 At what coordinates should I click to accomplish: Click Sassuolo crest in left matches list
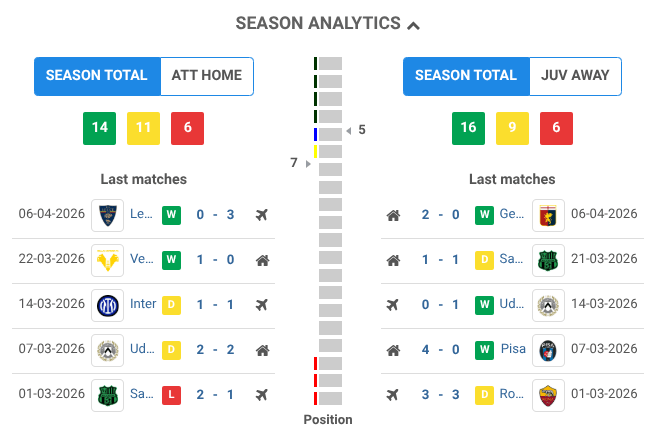[x=107, y=394]
